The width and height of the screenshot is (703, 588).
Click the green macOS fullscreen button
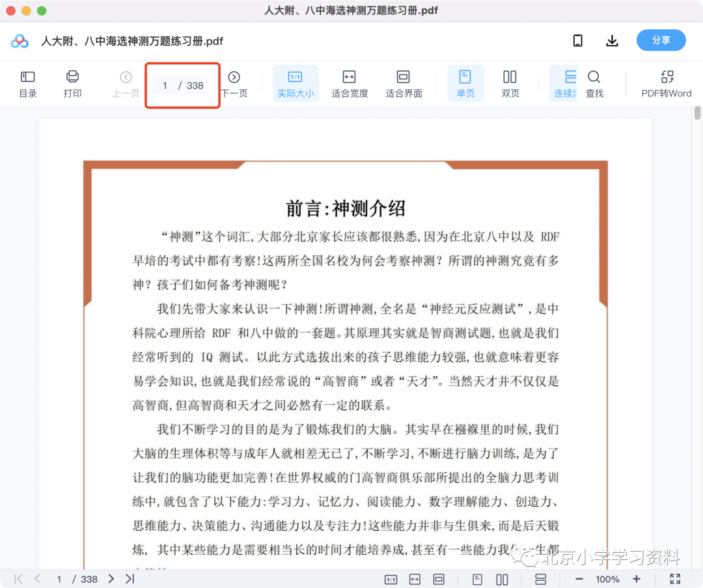click(x=42, y=11)
